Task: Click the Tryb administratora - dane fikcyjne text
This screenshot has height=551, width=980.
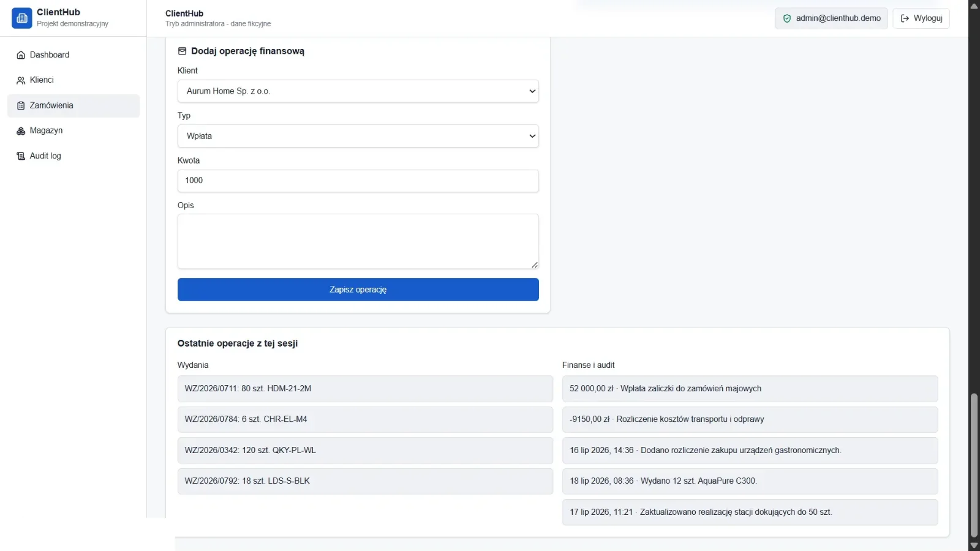Action: 218,24
